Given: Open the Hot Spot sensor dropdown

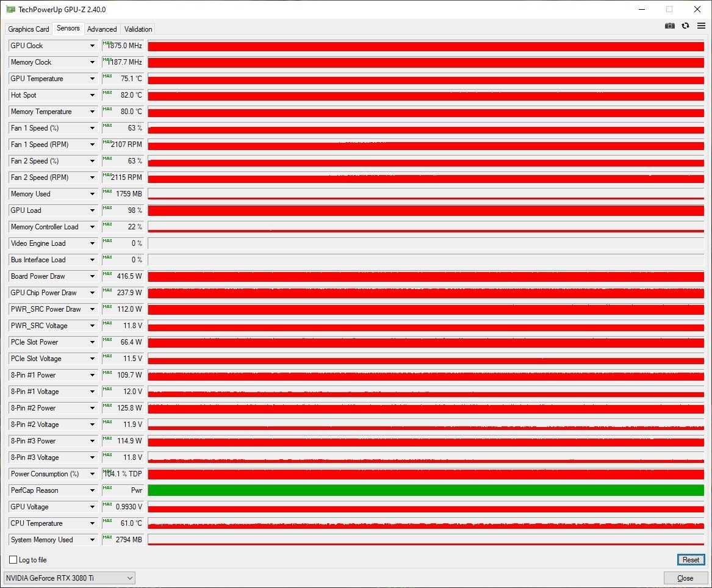Looking at the screenshot, I should tap(93, 95).
